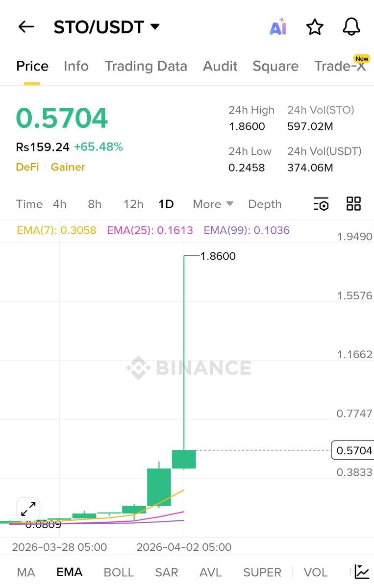Screen dimensions: 374x588
Task: Select the 8h interval
Action: coord(95,204)
